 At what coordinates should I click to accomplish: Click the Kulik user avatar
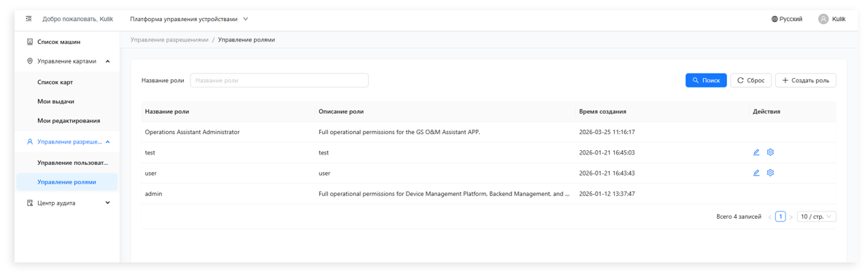[x=823, y=19]
